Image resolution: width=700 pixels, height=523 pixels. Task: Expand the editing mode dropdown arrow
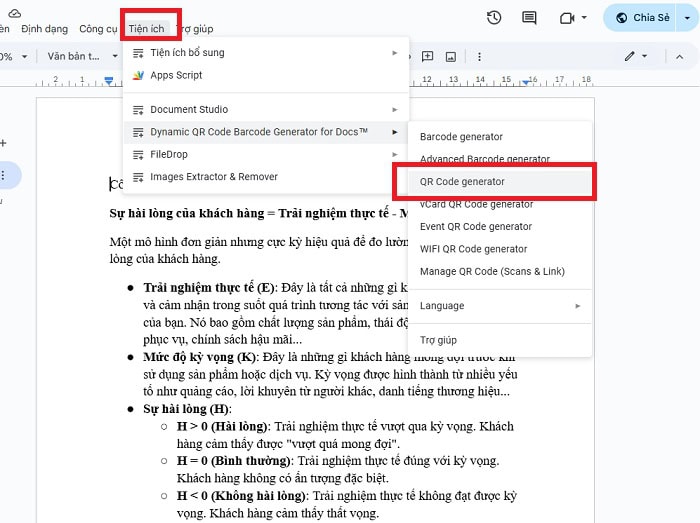click(644, 56)
